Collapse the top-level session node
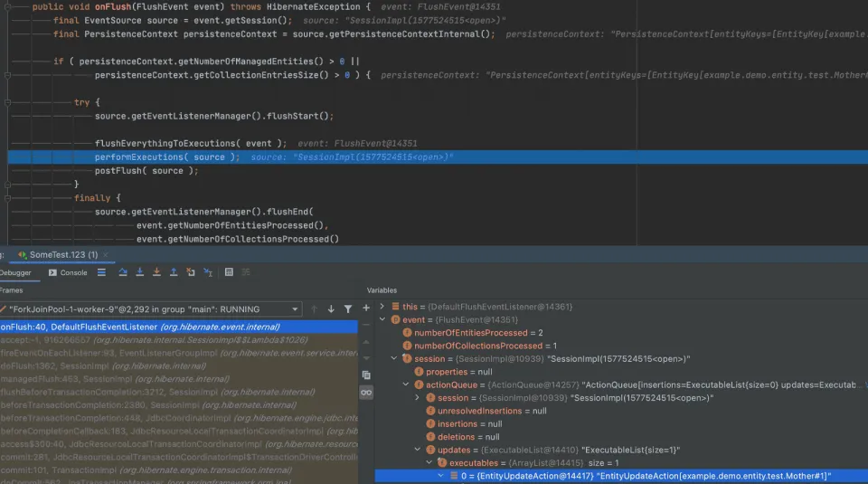868x484 pixels. click(x=393, y=358)
